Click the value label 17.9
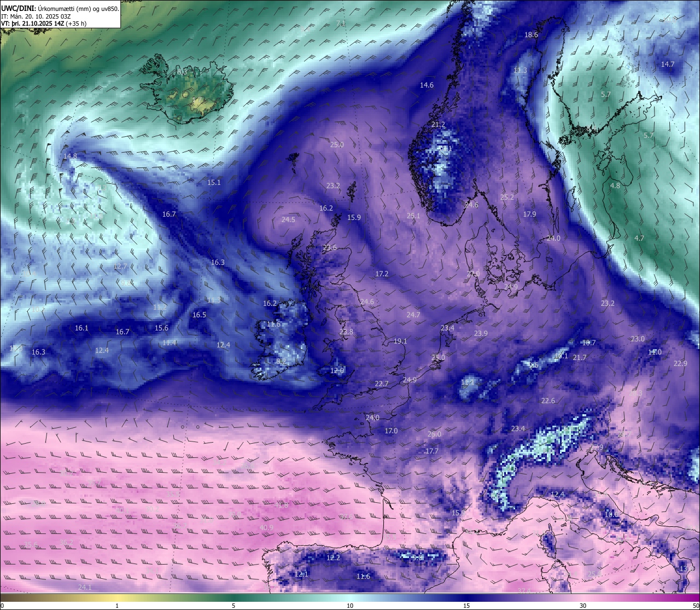Viewport: 700px width, 610px height. coord(529,214)
